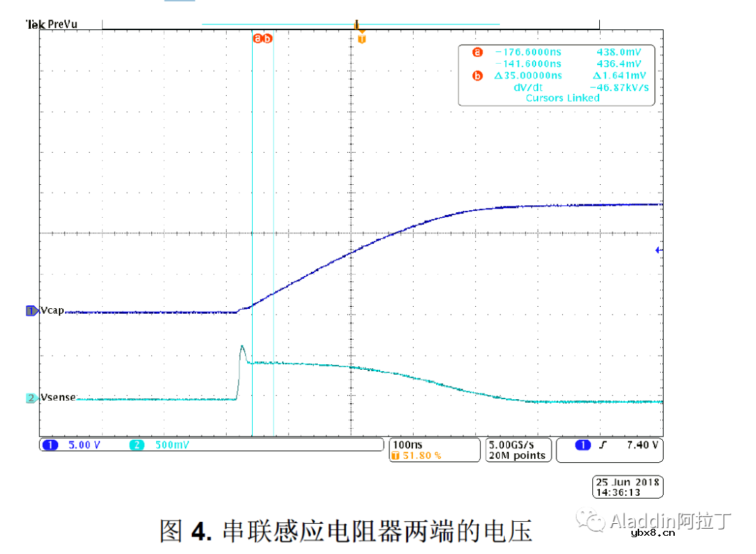Open the Channel 2 scale 500mV control
The height and width of the screenshot is (554, 756).
(x=173, y=444)
